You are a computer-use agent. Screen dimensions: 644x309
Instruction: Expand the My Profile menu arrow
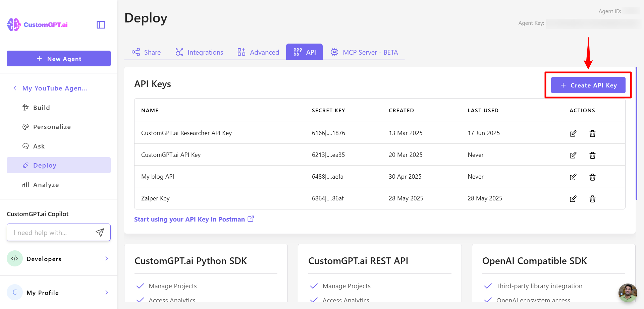[x=107, y=292]
